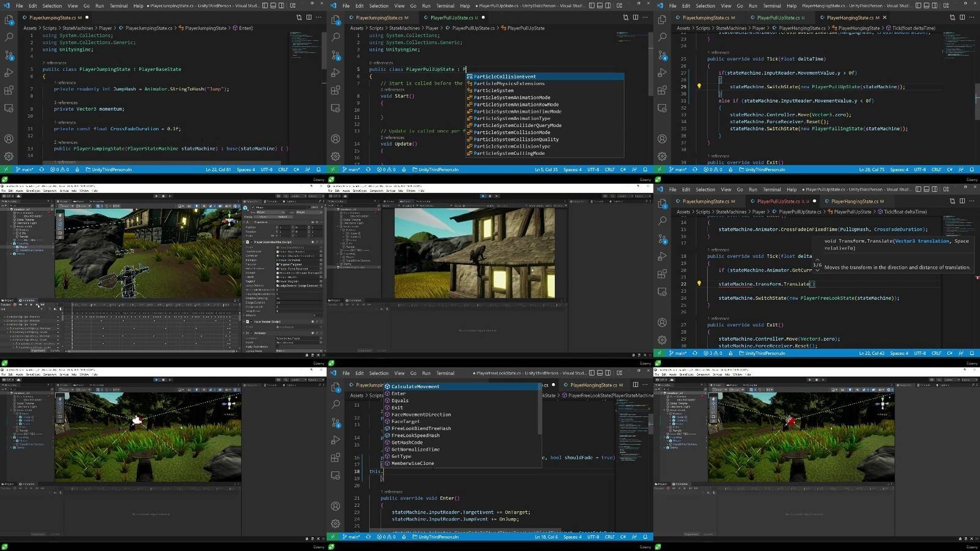Toggle the Input Reader script component checkbox
The height and width of the screenshot is (551, 980).
coord(252,322)
